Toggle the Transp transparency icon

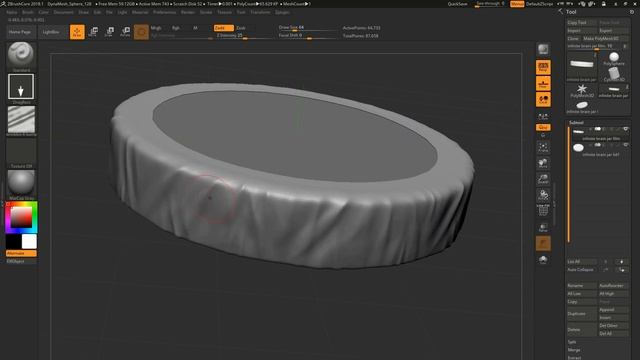click(x=543, y=228)
